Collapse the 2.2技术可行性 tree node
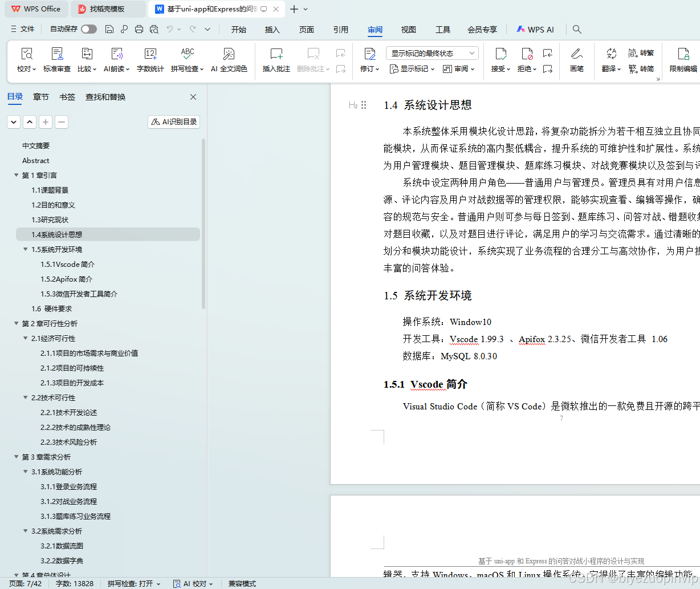The width and height of the screenshot is (700, 589). [x=26, y=397]
